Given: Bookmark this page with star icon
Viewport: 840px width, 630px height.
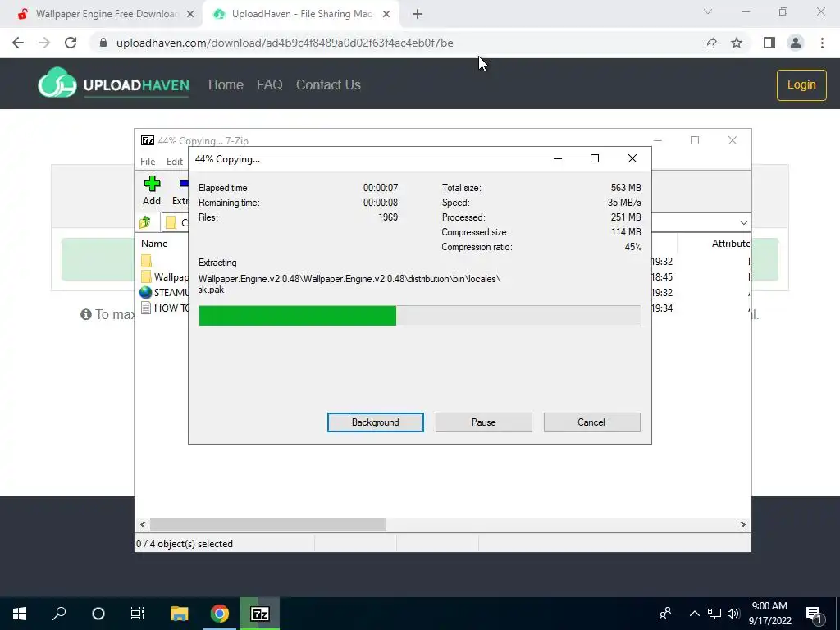Looking at the screenshot, I should (737, 43).
